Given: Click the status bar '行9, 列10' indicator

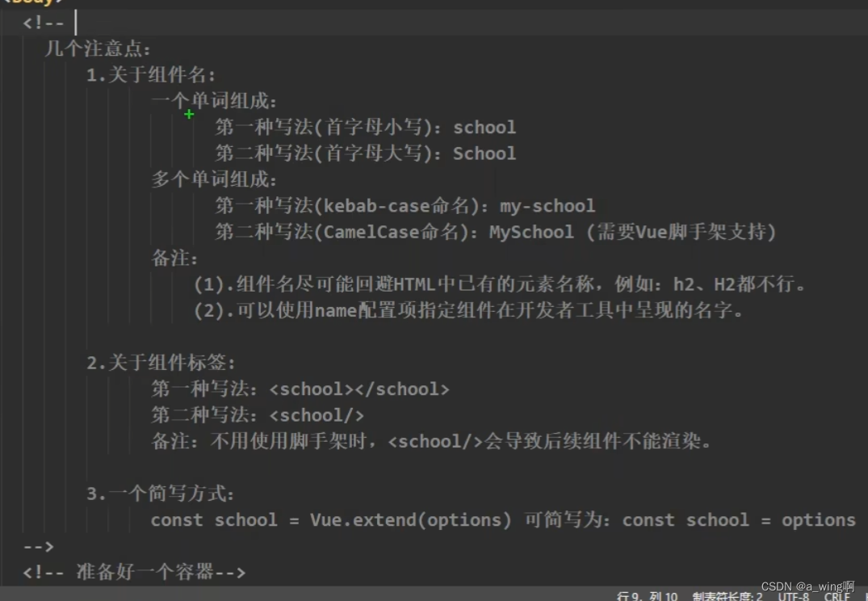Looking at the screenshot, I should 647,596.
